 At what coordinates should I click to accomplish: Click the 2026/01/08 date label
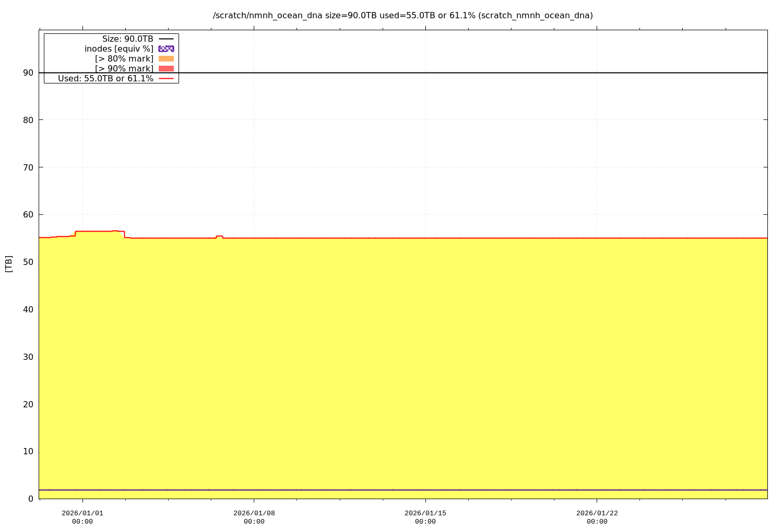(x=254, y=513)
